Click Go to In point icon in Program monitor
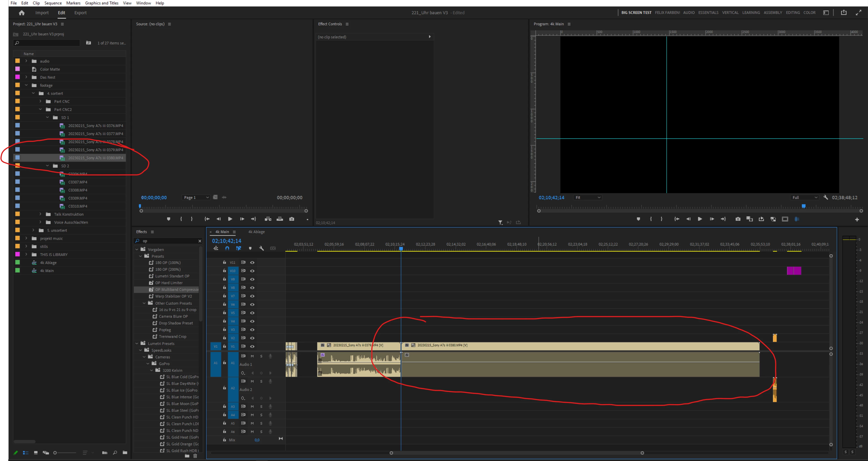 (x=676, y=219)
